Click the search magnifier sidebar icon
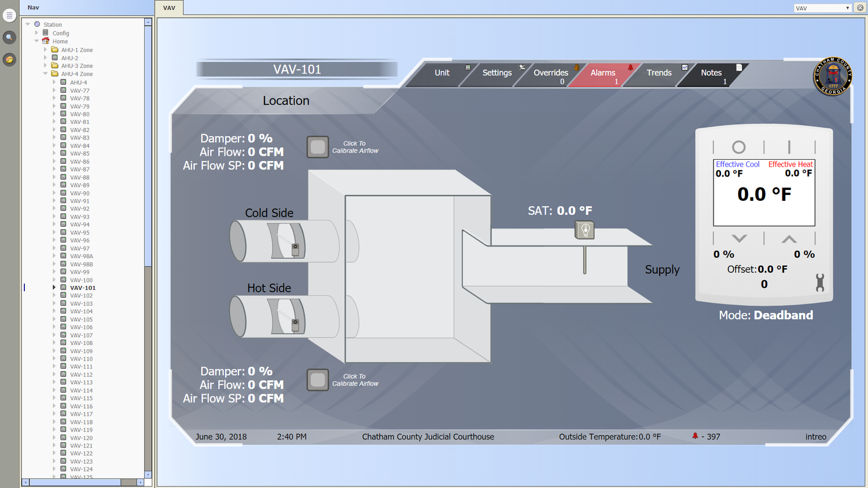868x488 pixels. [9, 38]
